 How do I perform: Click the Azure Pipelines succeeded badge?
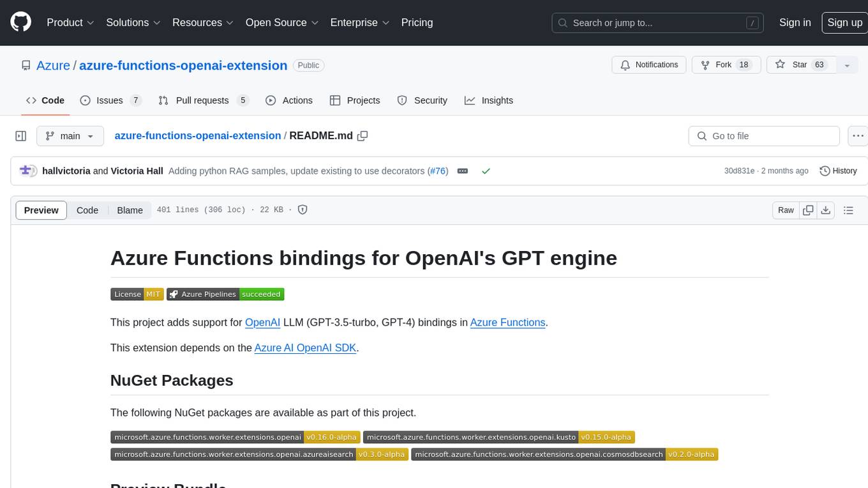225,294
